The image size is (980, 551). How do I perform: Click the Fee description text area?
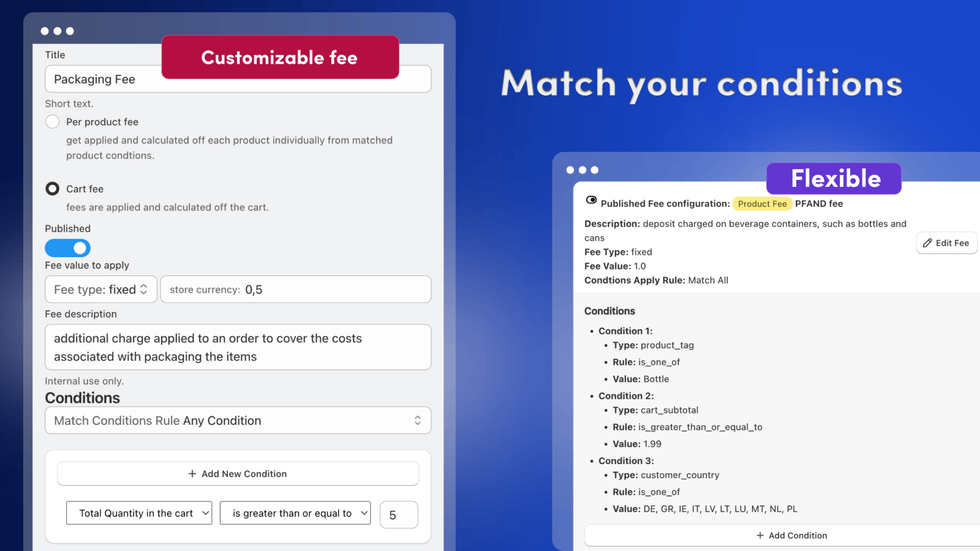[x=238, y=347]
